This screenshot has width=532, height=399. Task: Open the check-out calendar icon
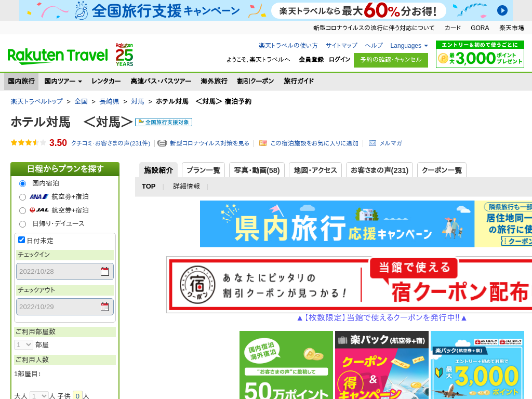pos(105,307)
